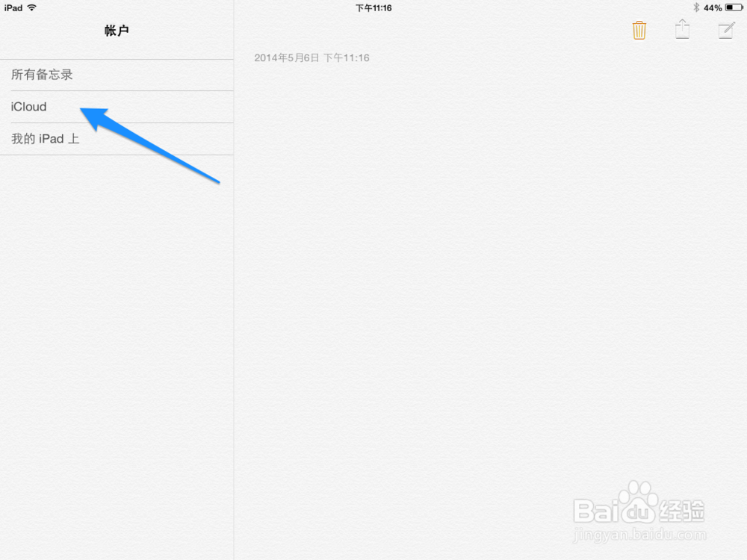Tap the 帐户 header title
Screen dimensions: 747x560
pos(117,31)
